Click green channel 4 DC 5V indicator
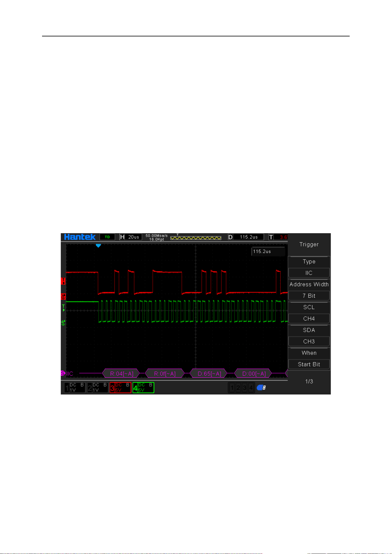The image size is (392, 554). (143, 387)
